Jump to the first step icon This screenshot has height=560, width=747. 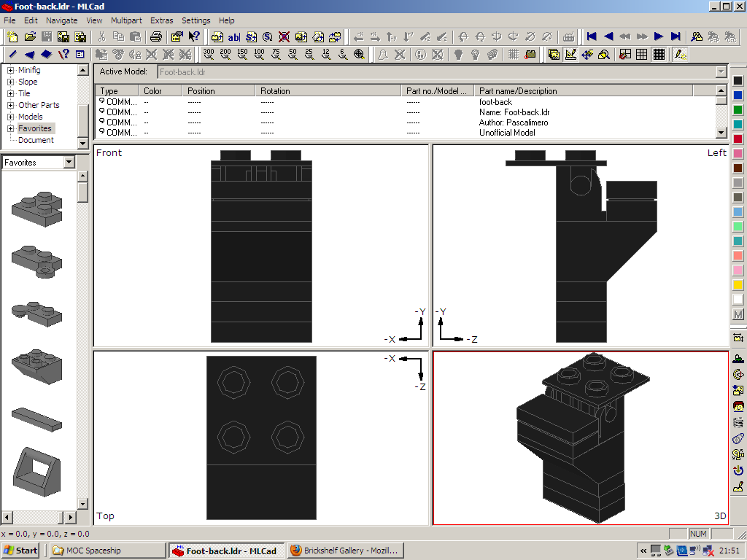click(592, 36)
